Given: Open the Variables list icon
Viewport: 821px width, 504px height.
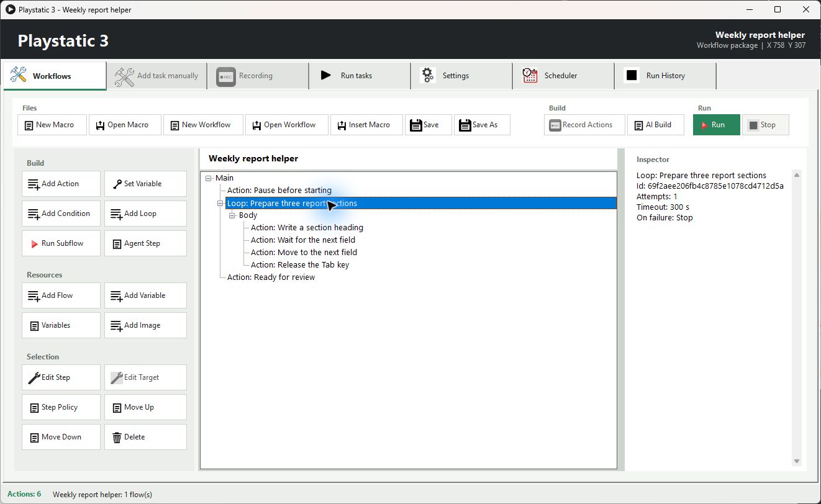Looking at the screenshot, I should pos(35,326).
